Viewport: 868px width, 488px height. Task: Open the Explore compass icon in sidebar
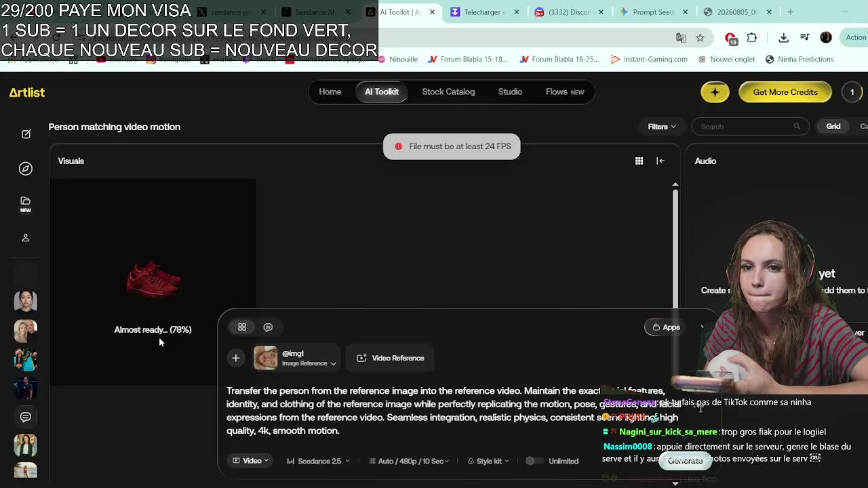(26, 169)
